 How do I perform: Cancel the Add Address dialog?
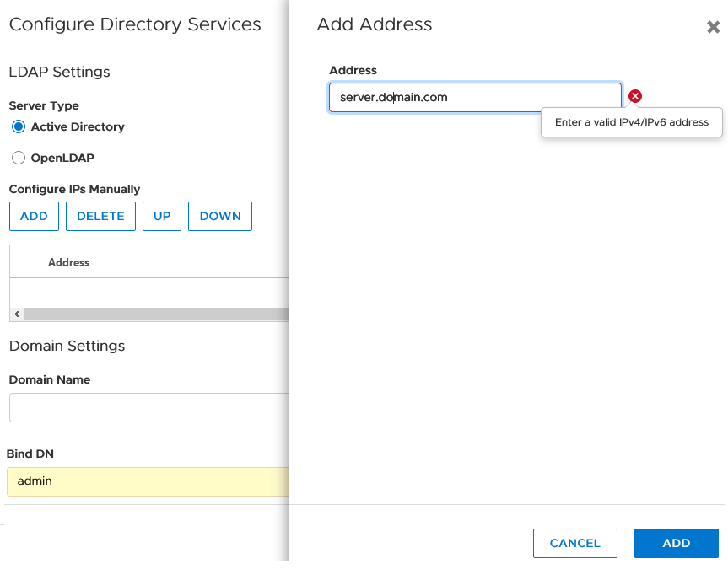point(574,543)
